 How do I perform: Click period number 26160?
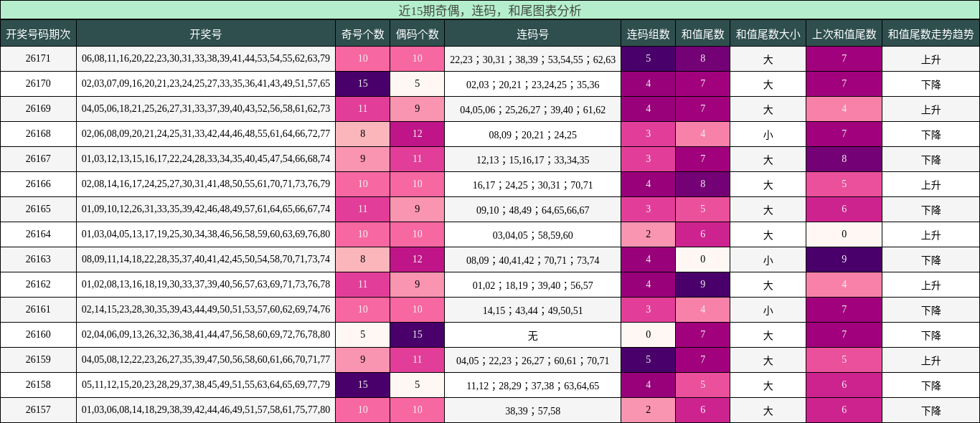click(x=38, y=334)
